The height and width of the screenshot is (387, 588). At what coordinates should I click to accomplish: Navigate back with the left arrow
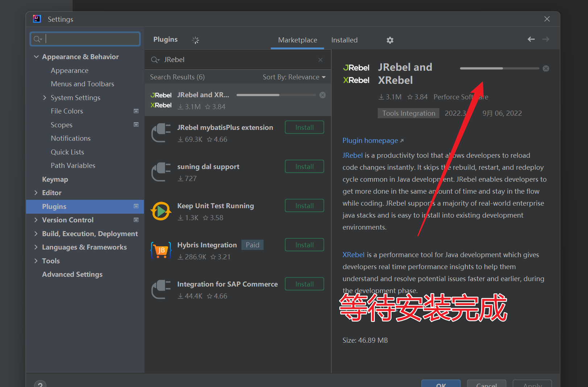point(531,39)
